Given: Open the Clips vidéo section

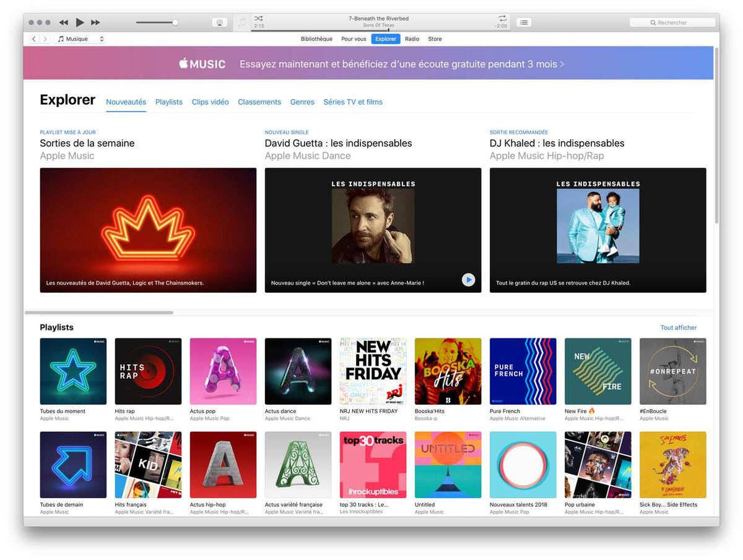Looking at the screenshot, I should pos(210,102).
